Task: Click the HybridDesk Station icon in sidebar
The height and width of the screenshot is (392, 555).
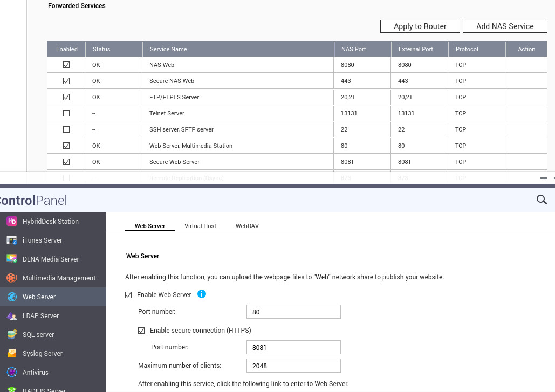Action: pyautogui.click(x=12, y=221)
